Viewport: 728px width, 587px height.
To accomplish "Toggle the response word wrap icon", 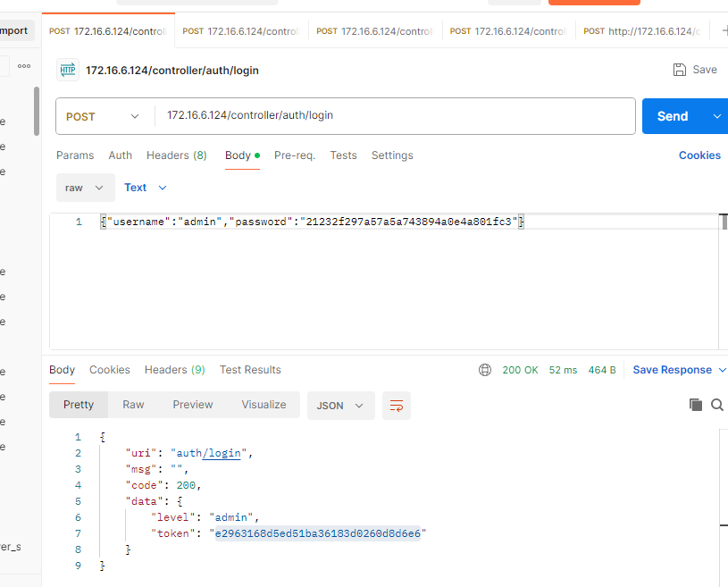I will tap(396, 406).
